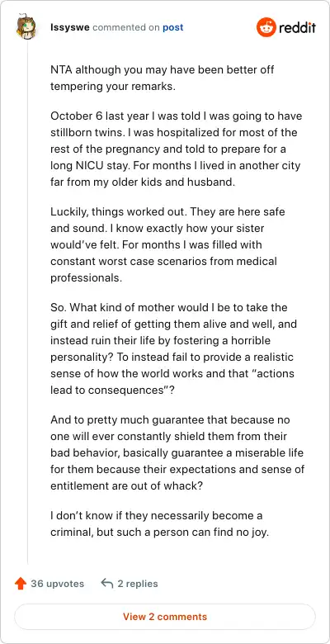Open the Issyswe username profile link
The width and height of the screenshot is (330, 644).
(70, 28)
